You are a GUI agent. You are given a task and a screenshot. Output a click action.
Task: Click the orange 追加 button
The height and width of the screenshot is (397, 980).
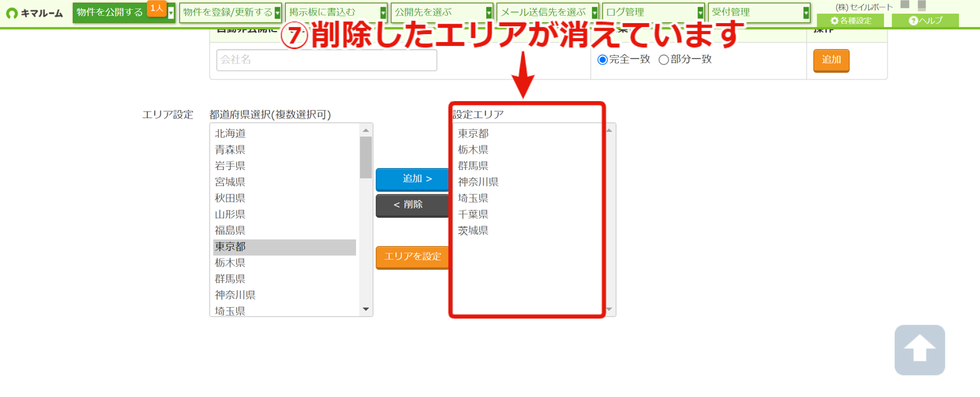click(832, 60)
